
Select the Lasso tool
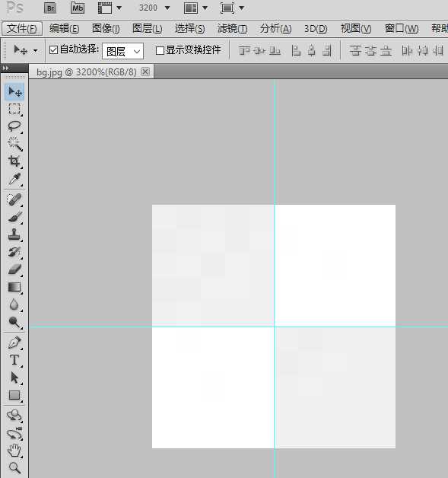(x=14, y=126)
